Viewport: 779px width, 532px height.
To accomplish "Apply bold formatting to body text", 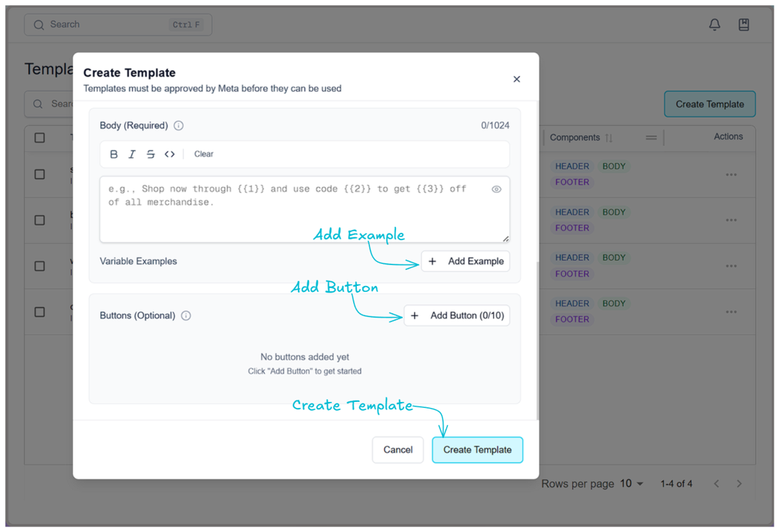I will click(114, 154).
